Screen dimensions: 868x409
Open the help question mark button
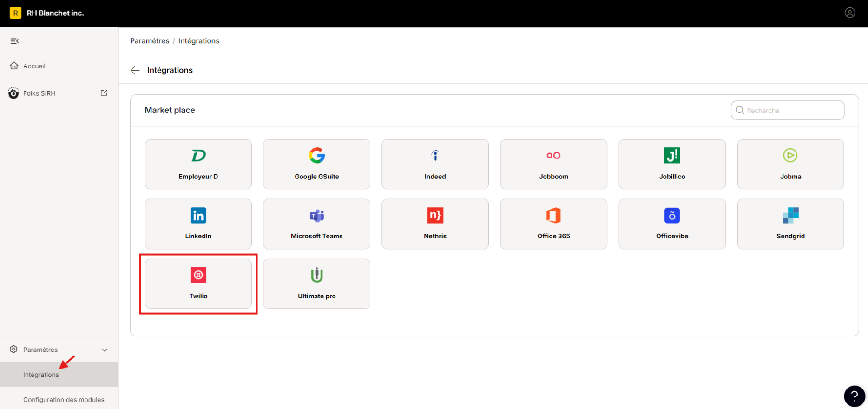point(854,396)
